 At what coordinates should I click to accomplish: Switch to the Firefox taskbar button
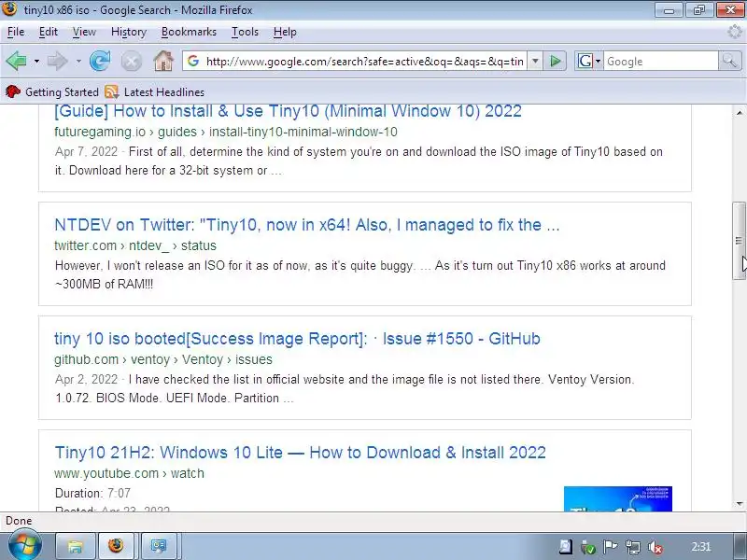(x=116, y=546)
